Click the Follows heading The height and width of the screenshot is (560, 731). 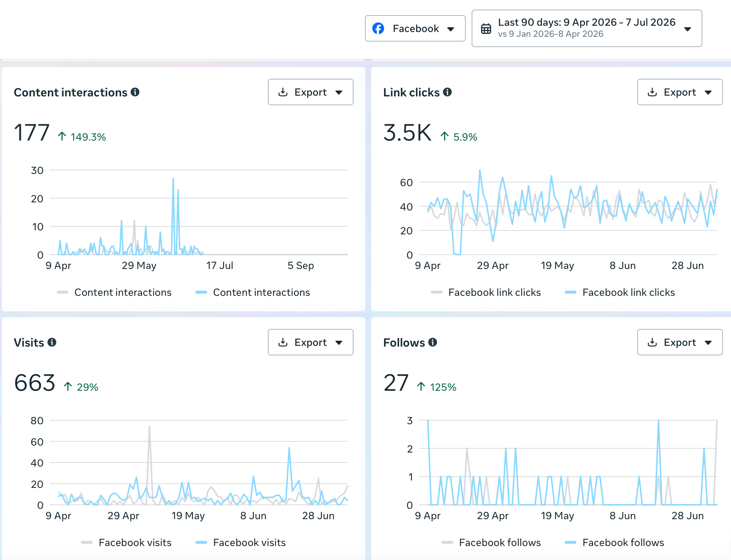(x=404, y=343)
